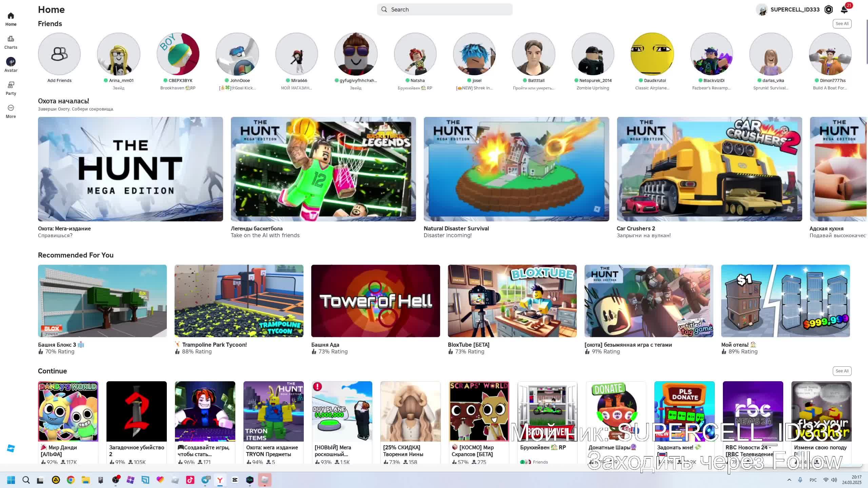This screenshot has width=868, height=488.
Task: Click the Add Friends icon
Action: 59,54
